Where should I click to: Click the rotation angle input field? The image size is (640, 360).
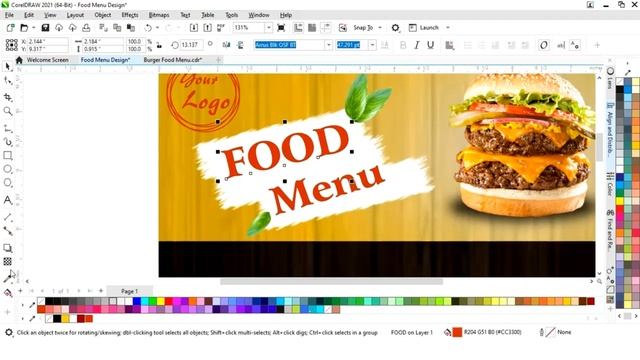[x=190, y=45]
